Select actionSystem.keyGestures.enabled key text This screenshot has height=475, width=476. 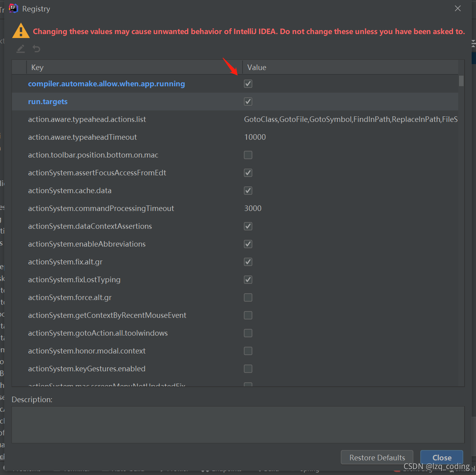coord(87,369)
